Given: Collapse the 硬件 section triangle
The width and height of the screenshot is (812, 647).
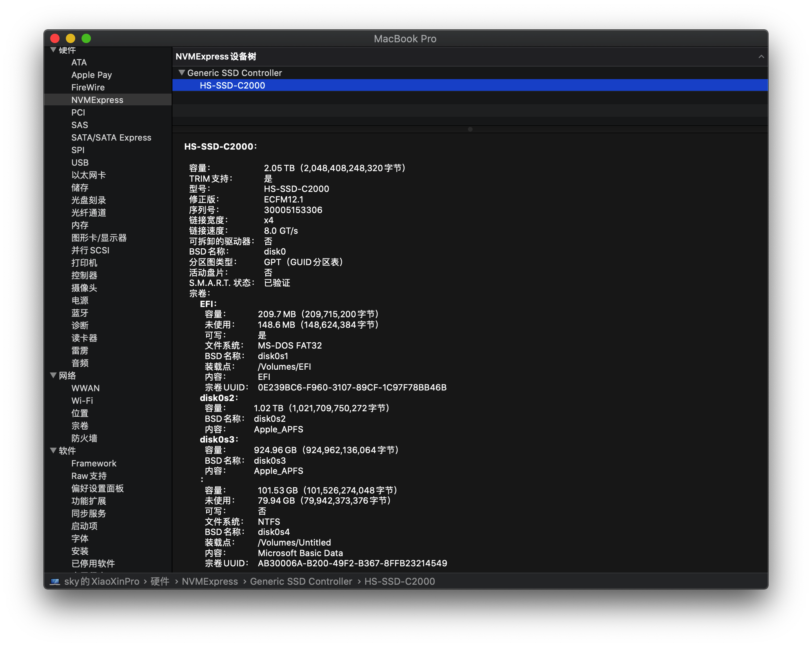Looking at the screenshot, I should tap(54, 50).
